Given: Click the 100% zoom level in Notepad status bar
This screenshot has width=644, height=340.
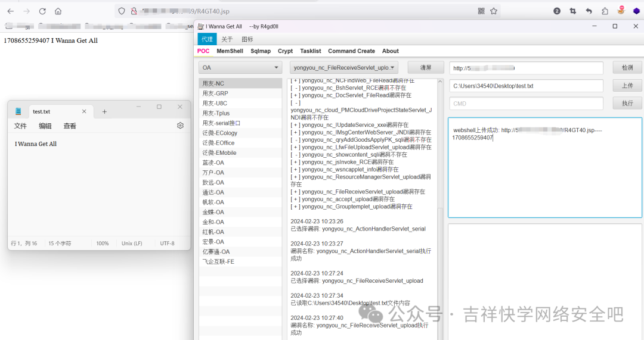Looking at the screenshot, I should click(x=103, y=243).
